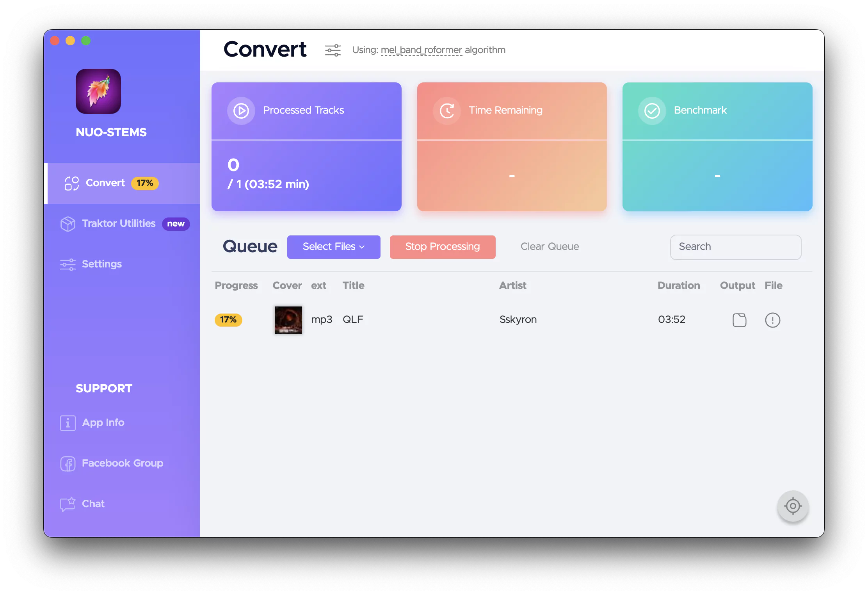Click the Facebook Group icon
The width and height of the screenshot is (868, 595).
68,464
